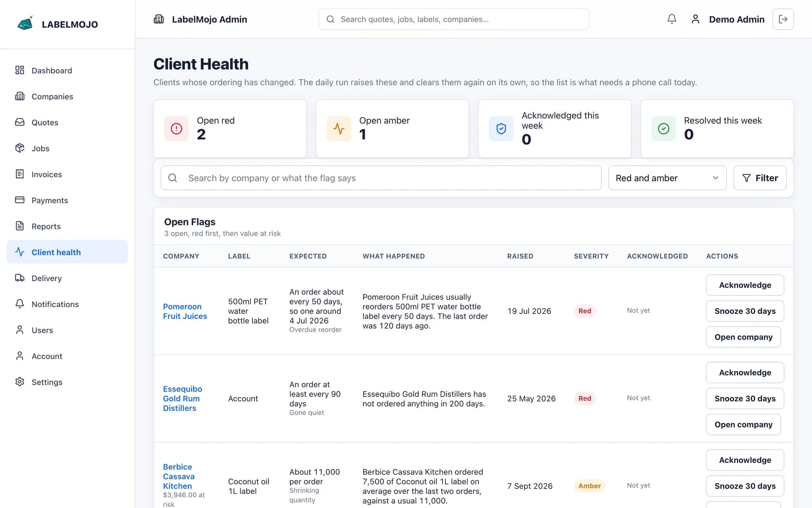Click the Open red alert icon
This screenshot has width=812, height=508.
click(x=176, y=128)
